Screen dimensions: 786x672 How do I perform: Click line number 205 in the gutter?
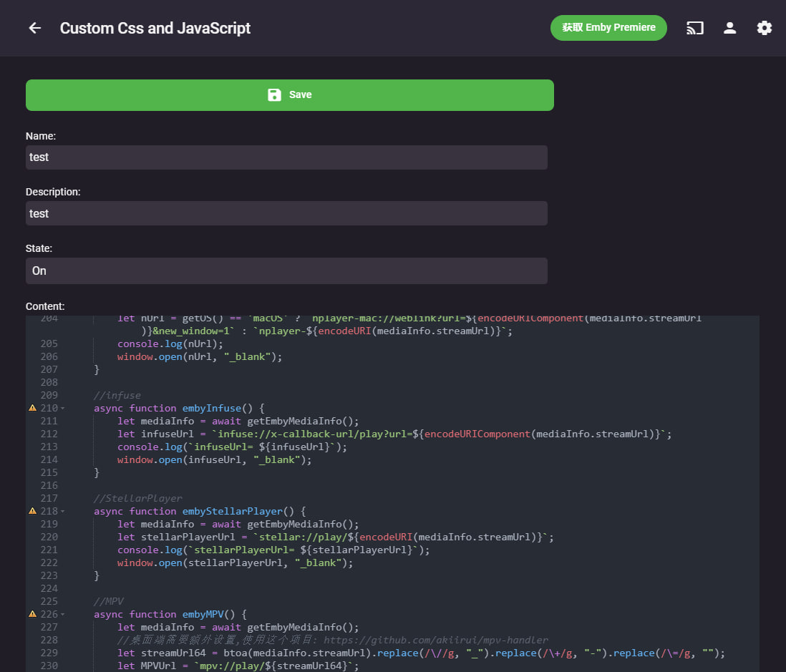49,343
